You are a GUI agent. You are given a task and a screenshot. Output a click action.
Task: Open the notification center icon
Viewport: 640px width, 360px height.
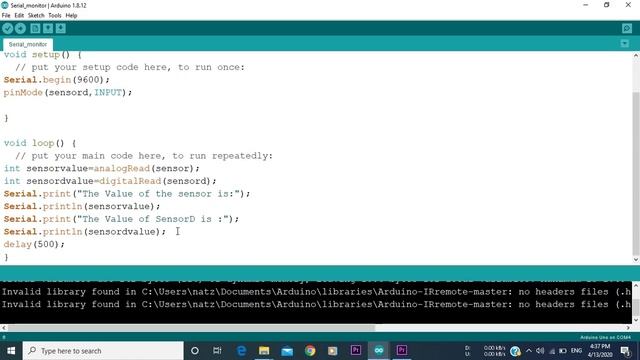625,351
